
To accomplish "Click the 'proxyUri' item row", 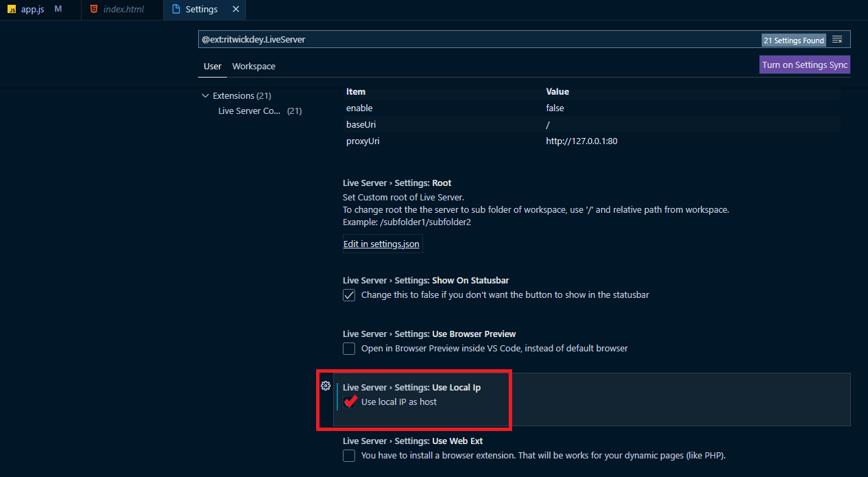I will click(x=592, y=141).
